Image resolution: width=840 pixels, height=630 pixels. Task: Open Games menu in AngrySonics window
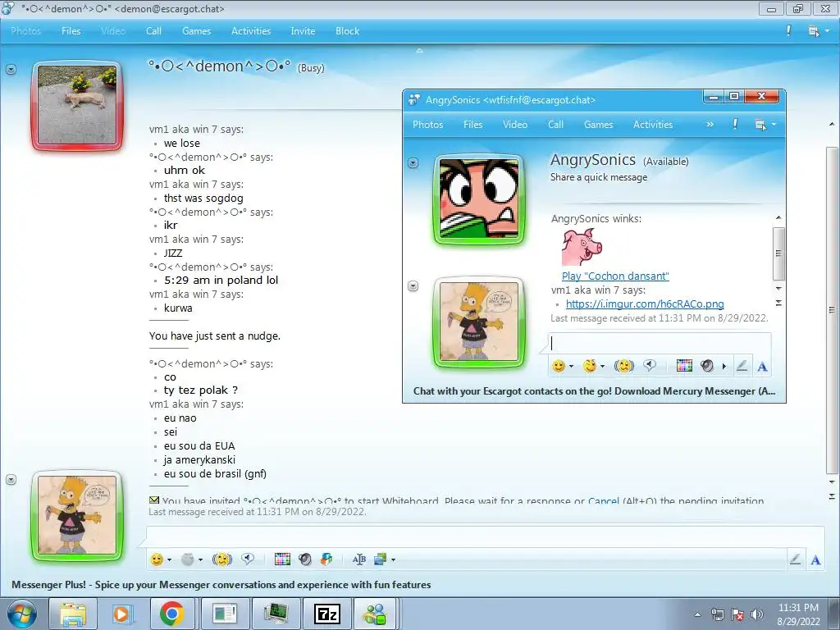[x=598, y=125]
